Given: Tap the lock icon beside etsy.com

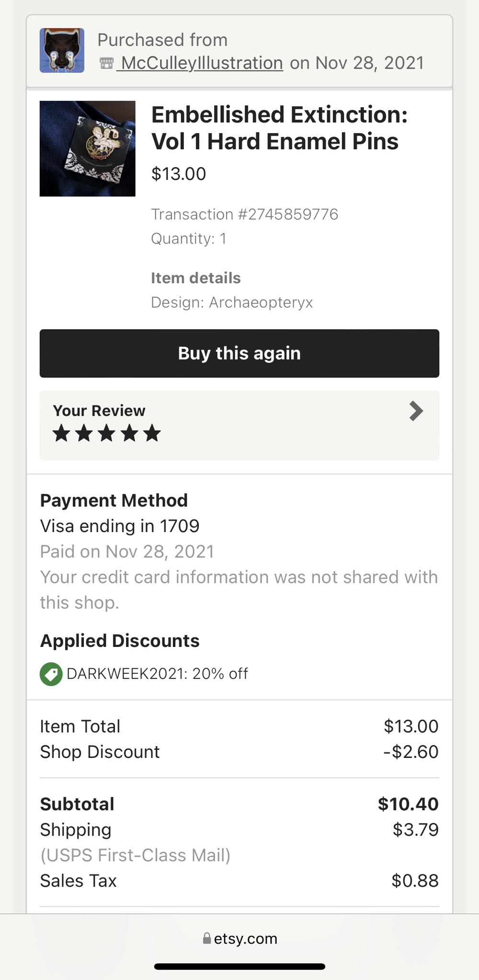Looking at the screenshot, I should coord(207,938).
